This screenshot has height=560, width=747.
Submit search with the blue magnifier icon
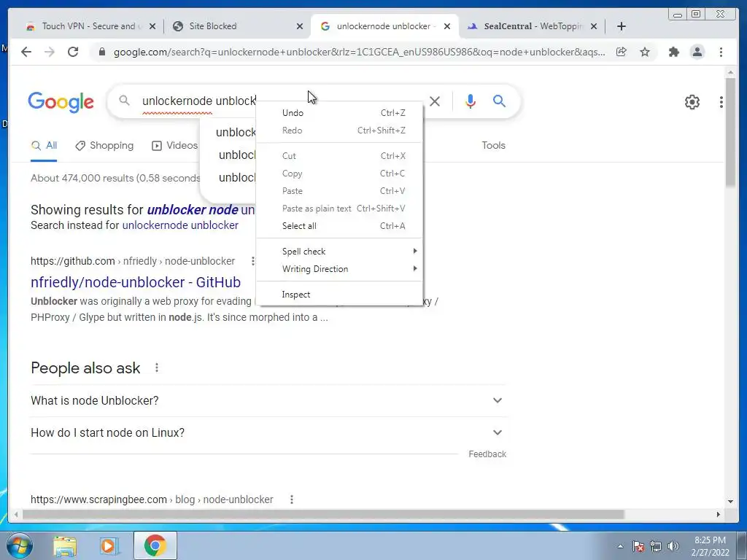pyautogui.click(x=499, y=101)
